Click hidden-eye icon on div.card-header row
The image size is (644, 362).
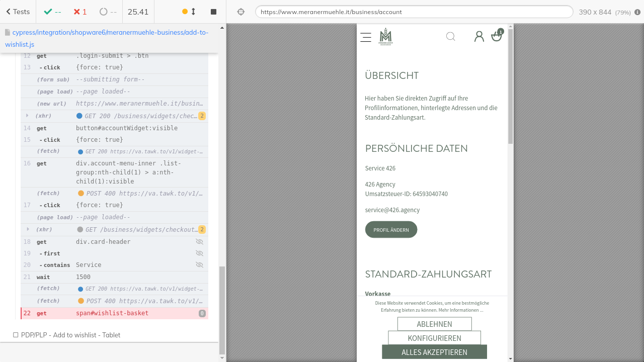coord(199,242)
